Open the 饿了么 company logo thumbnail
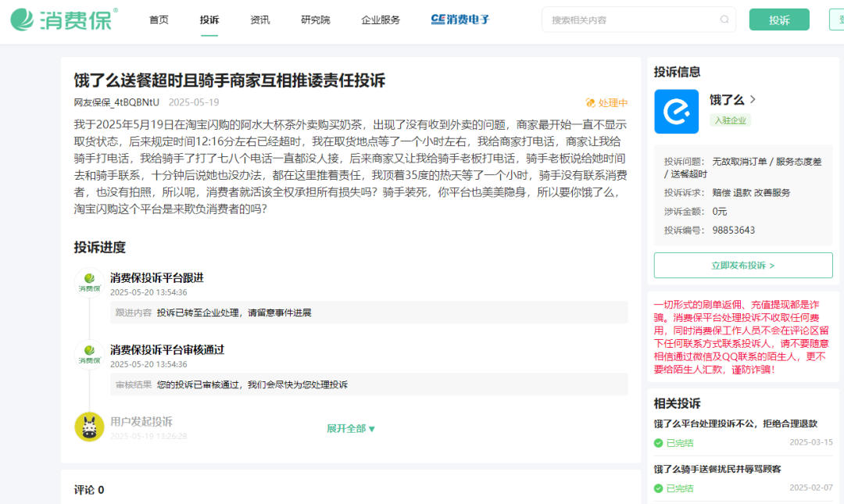The image size is (844, 504). point(676,112)
